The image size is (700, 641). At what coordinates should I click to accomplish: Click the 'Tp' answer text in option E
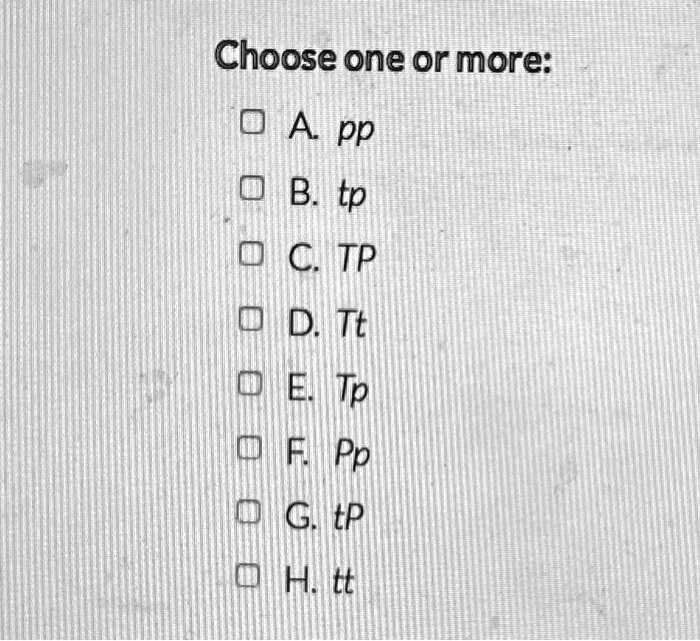[352, 389]
